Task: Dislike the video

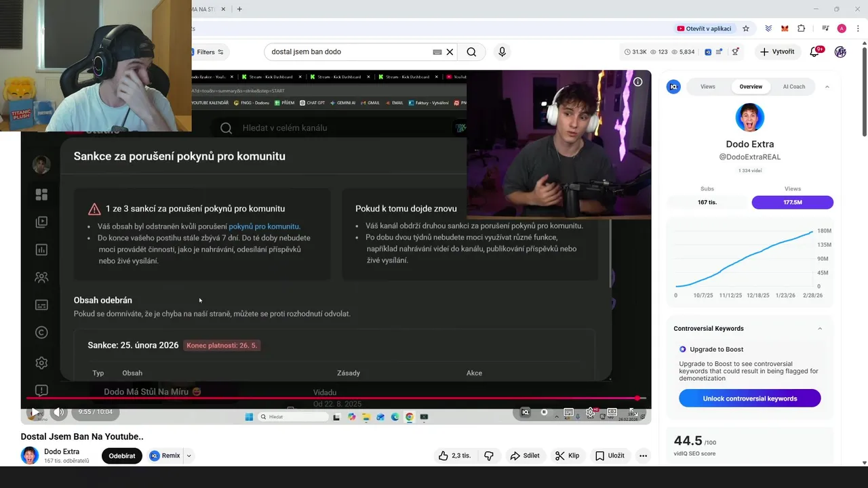Action: click(x=489, y=455)
